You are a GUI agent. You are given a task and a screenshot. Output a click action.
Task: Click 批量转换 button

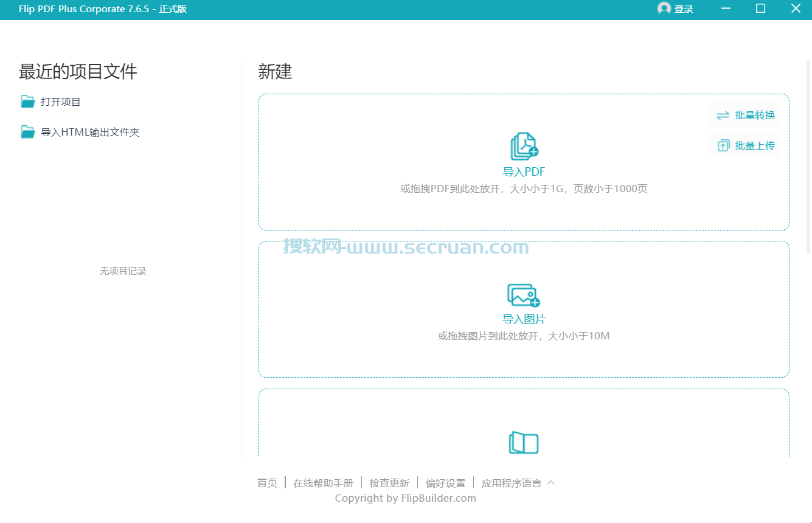(745, 116)
